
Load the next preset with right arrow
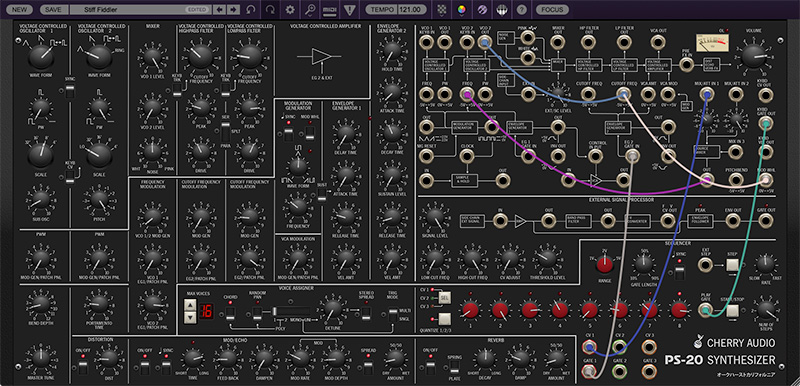coord(233,9)
